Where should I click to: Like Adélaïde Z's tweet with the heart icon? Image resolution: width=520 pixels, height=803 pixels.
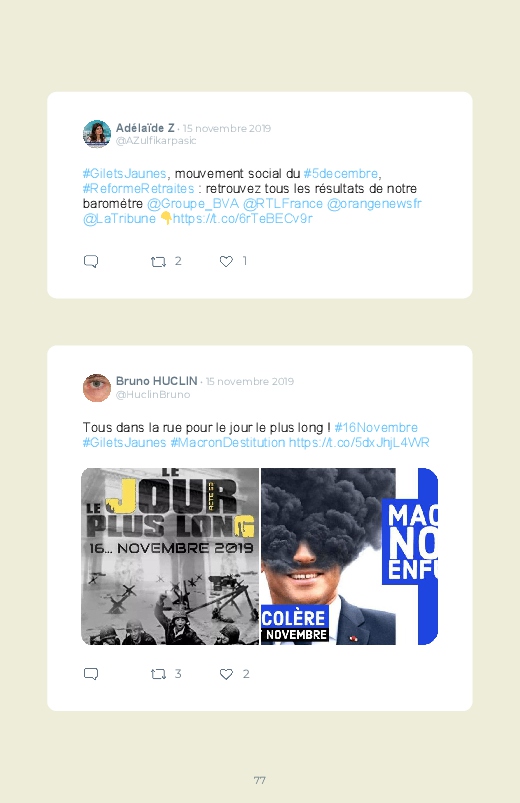point(226,261)
